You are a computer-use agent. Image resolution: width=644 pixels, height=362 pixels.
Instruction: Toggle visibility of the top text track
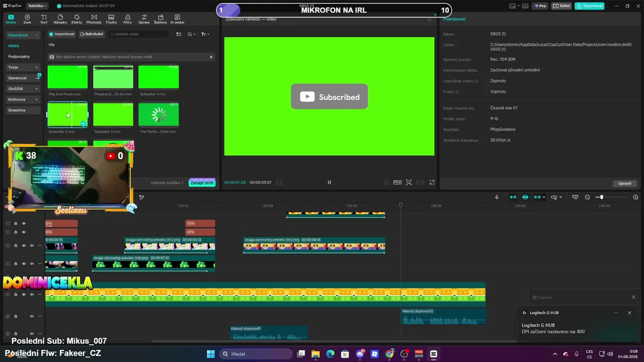(x=24, y=223)
